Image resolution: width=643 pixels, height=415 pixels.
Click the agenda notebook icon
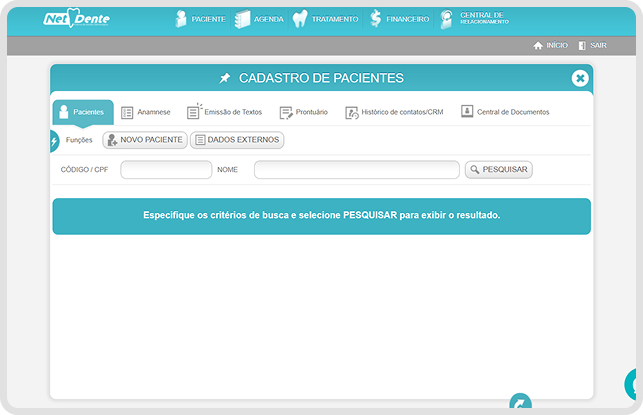(x=242, y=19)
